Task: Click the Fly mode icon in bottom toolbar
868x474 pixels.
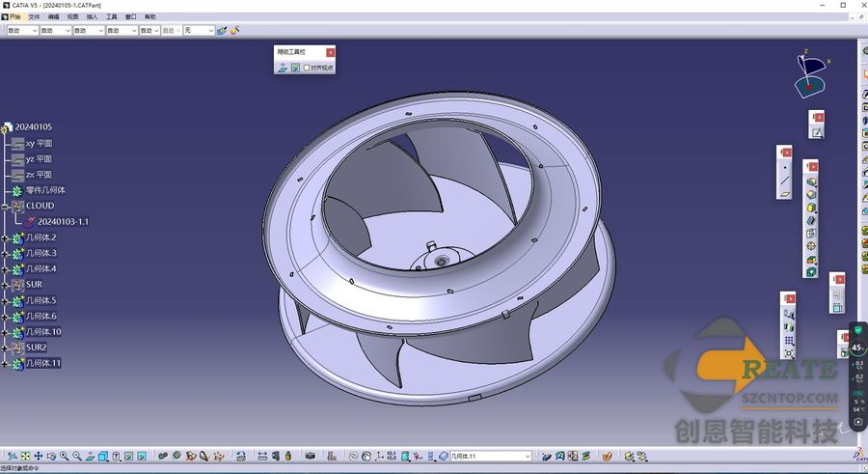Action: pos(12,457)
